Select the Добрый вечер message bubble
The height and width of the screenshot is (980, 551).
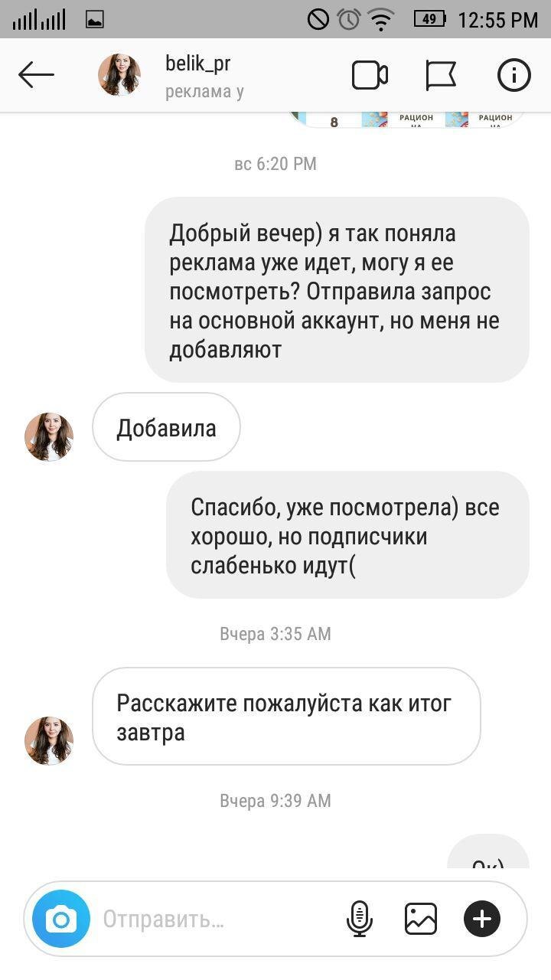pyautogui.click(x=337, y=290)
